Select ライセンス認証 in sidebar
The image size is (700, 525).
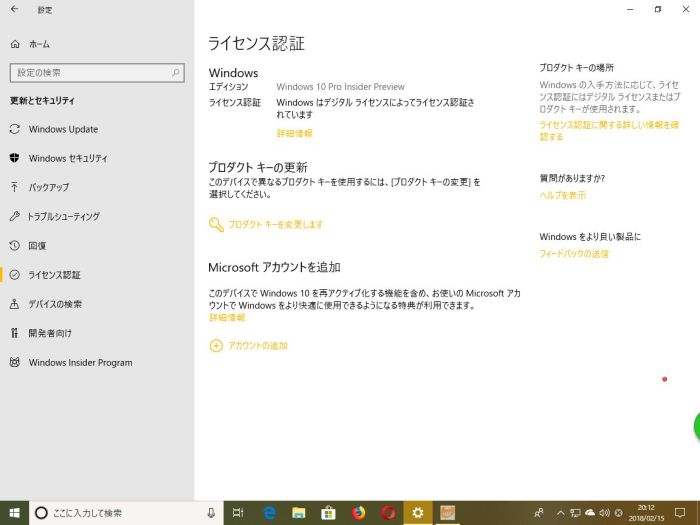click(x=54, y=275)
